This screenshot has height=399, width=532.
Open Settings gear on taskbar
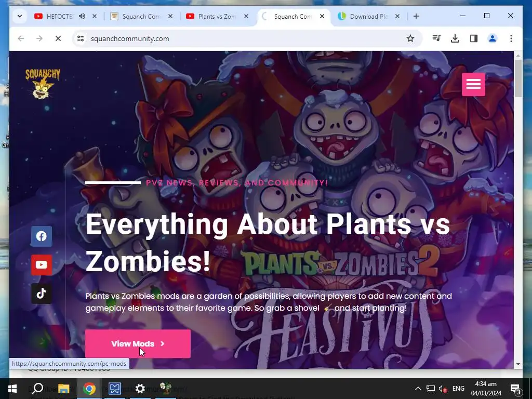140,389
